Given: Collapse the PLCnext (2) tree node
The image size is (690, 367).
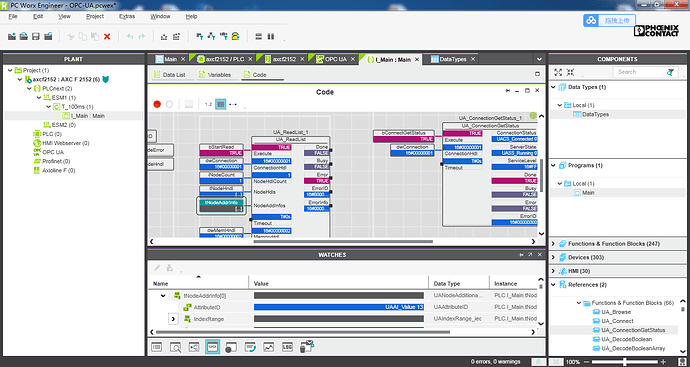Looking at the screenshot, I should 29,88.
